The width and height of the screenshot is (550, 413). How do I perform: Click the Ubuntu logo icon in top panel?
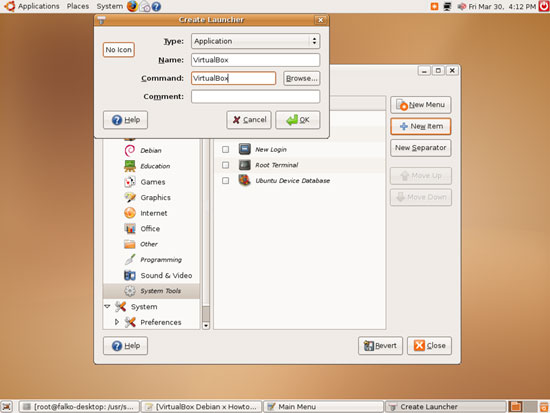pos(9,6)
